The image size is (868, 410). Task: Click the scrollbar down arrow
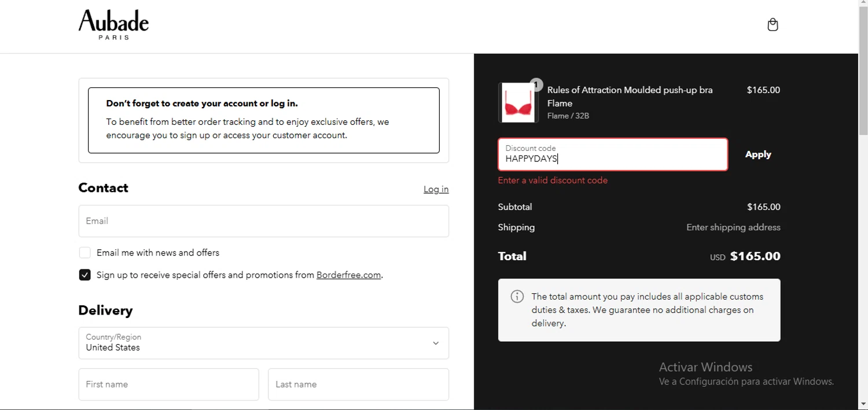863,405
